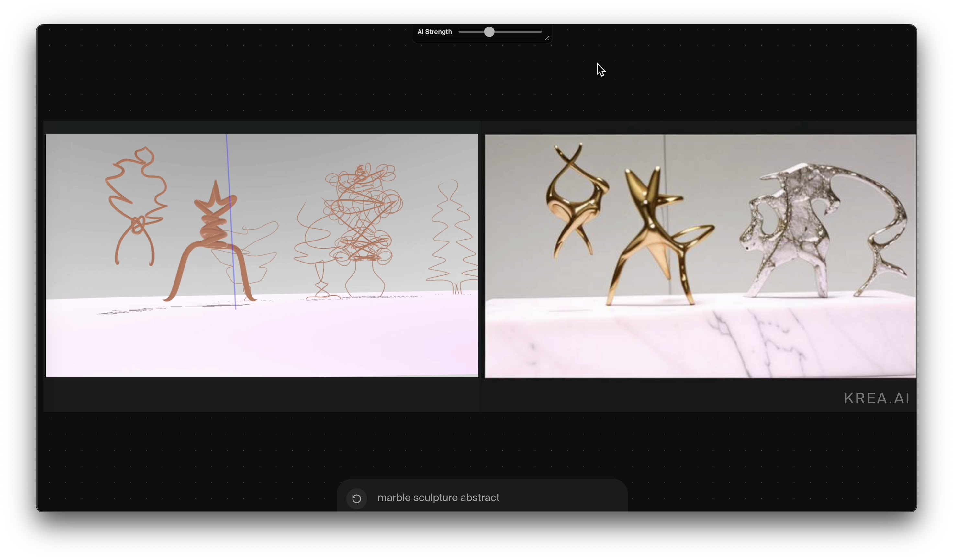Click the KREA.AI watermark logo
This screenshot has height=560, width=953.
(876, 398)
